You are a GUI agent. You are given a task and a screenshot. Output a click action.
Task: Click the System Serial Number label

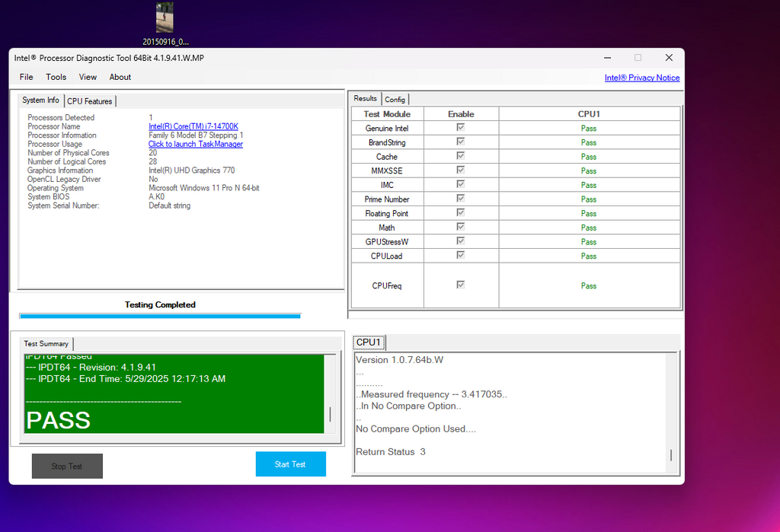pyautogui.click(x=64, y=205)
